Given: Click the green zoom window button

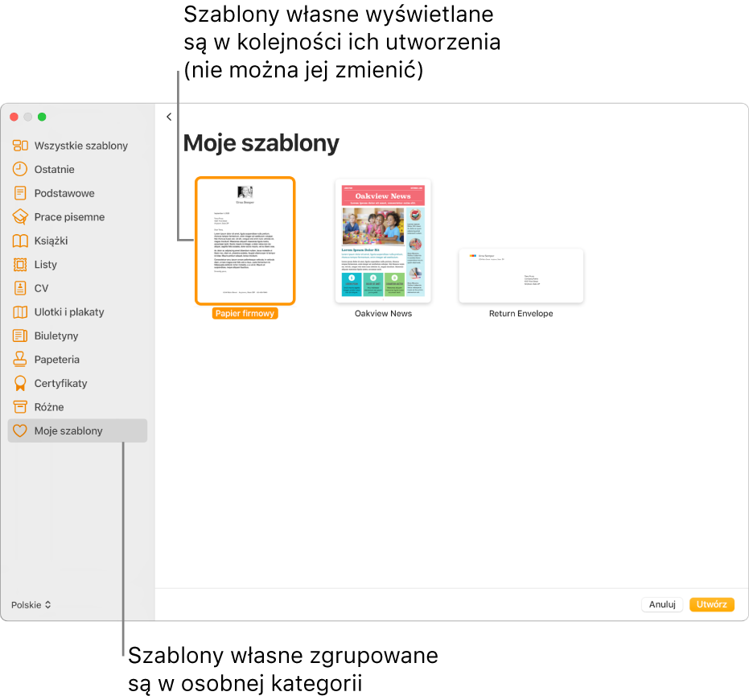Looking at the screenshot, I should coord(42,117).
